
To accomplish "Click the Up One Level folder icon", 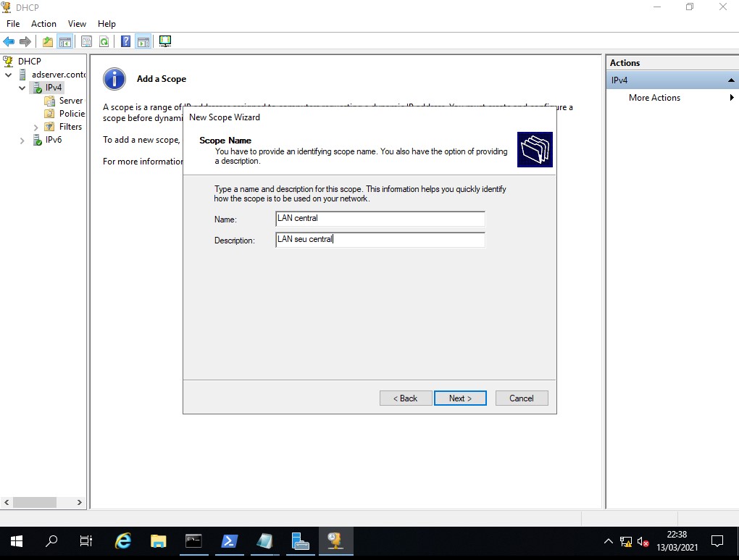I will pyautogui.click(x=48, y=41).
